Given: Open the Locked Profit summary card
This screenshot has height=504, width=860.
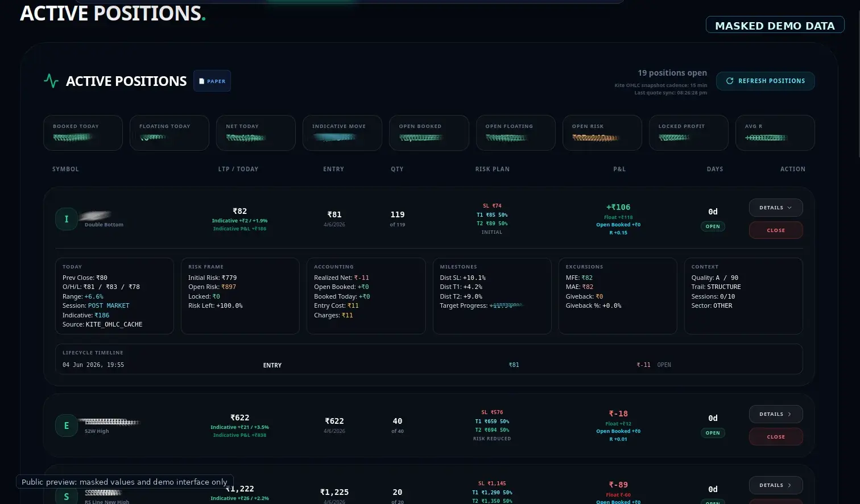Looking at the screenshot, I should (689, 133).
